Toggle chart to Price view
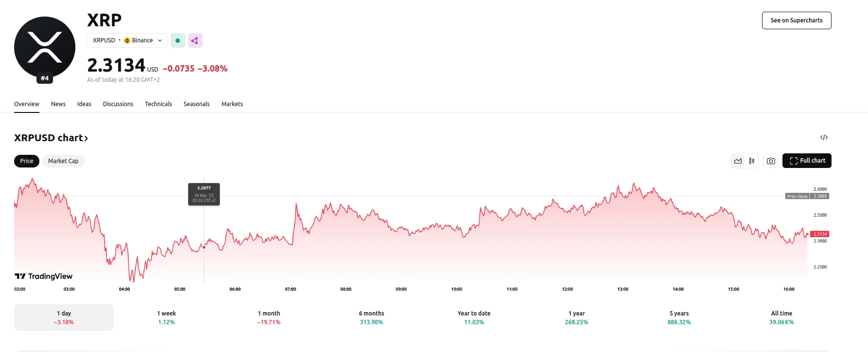Viewport: 868px width, 352px height. (27, 161)
